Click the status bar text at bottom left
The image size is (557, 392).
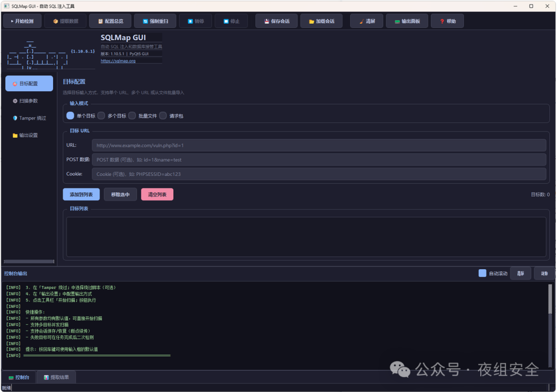point(6,388)
